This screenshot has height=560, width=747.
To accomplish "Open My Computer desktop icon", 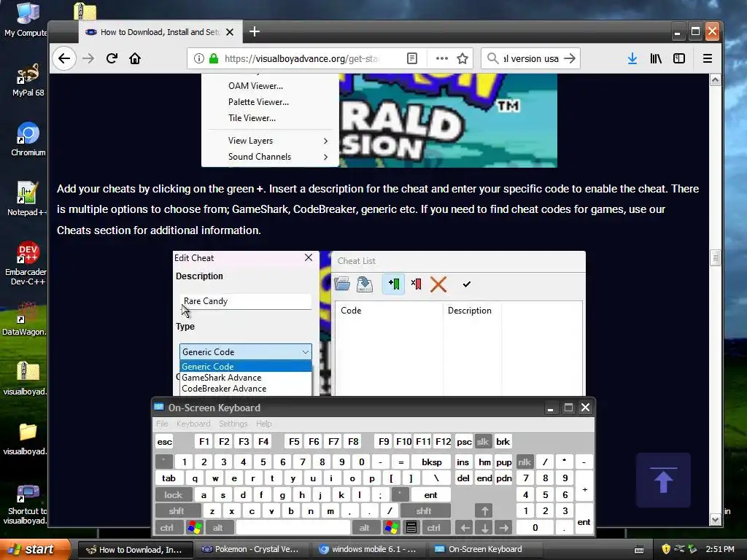I will point(26,20).
